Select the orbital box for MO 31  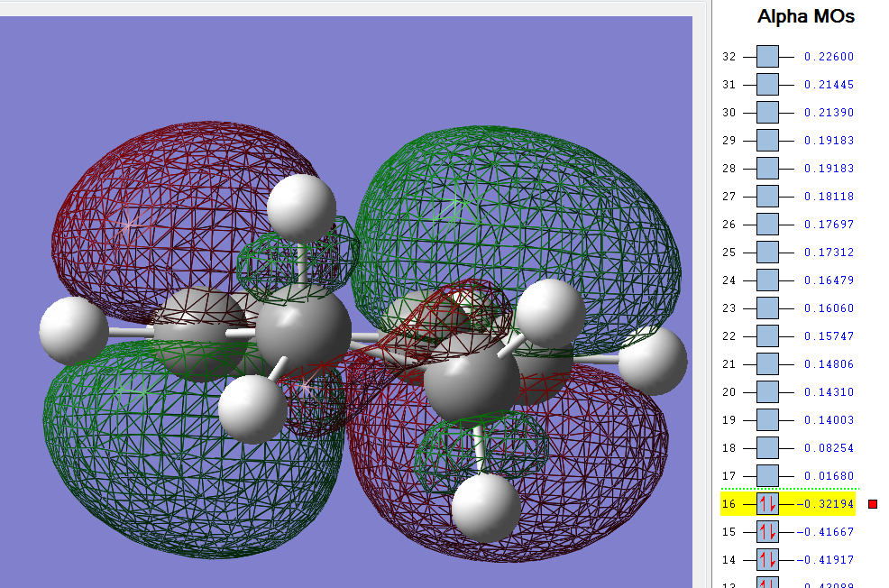[767, 85]
